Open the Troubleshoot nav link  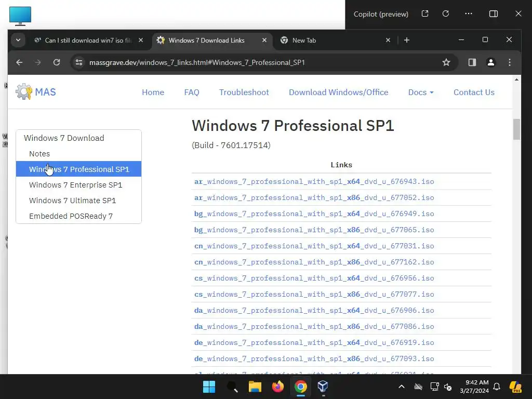[x=244, y=92]
